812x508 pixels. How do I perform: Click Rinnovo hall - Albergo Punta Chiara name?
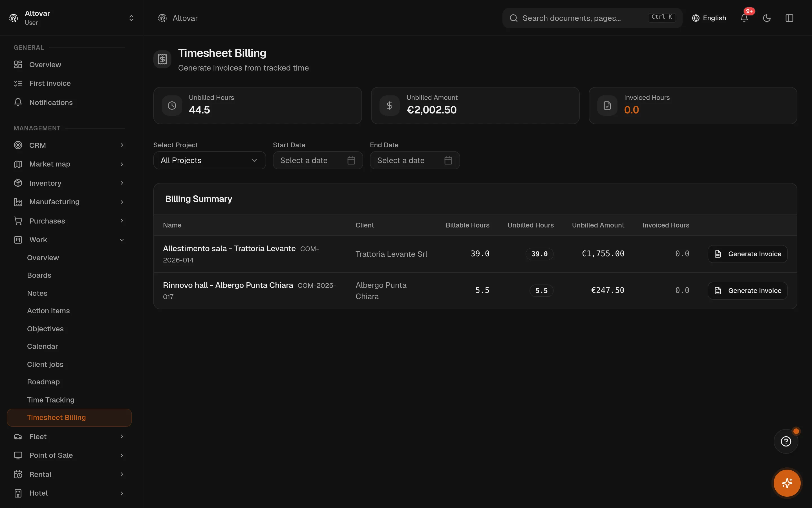228,285
